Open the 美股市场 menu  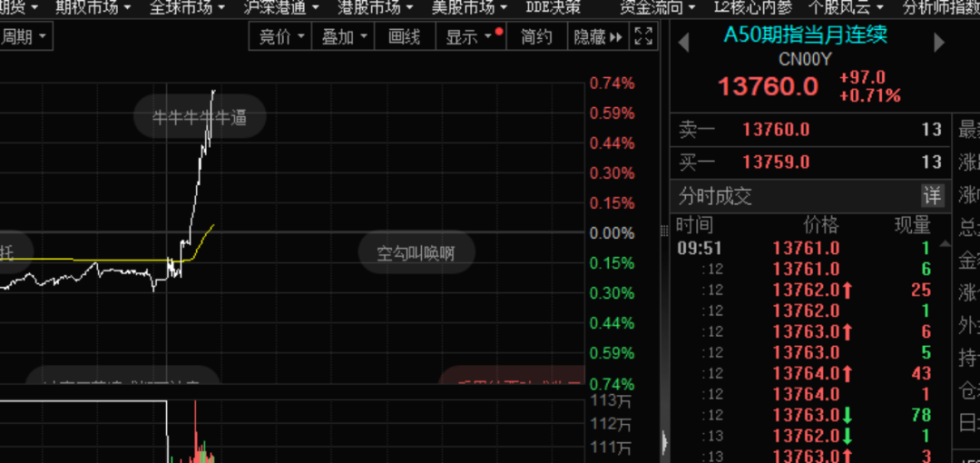(469, 7)
